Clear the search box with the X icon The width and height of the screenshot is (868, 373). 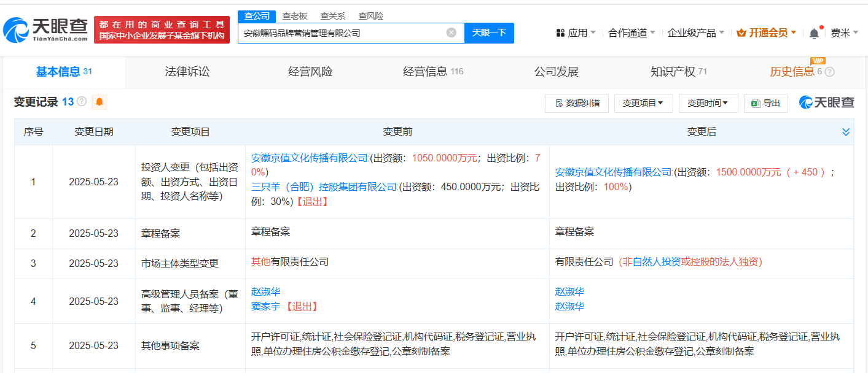click(x=452, y=33)
